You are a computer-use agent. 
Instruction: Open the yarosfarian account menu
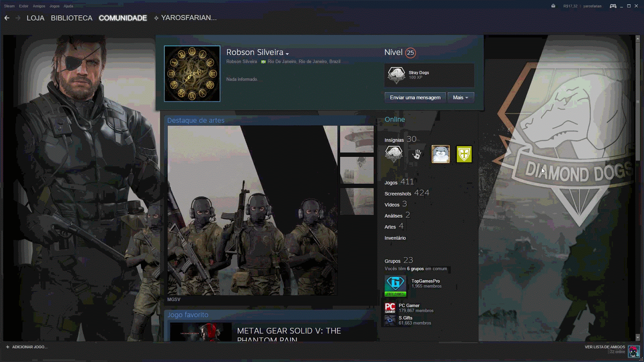pos(592,6)
